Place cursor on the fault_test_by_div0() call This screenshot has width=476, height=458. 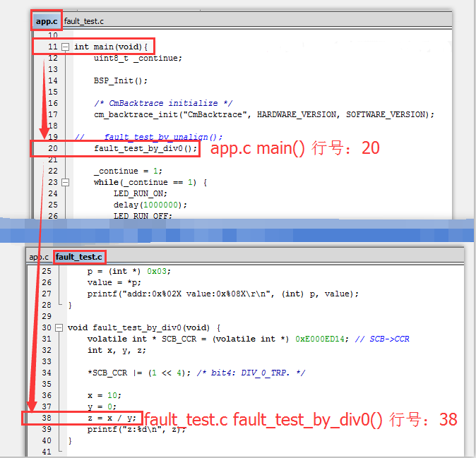pos(145,148)
